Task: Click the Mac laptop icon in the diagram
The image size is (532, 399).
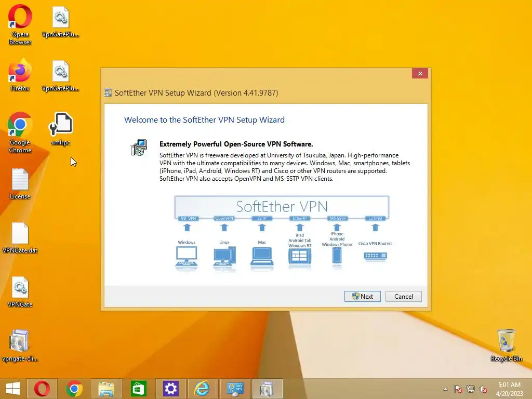Action: pos(262,257)
